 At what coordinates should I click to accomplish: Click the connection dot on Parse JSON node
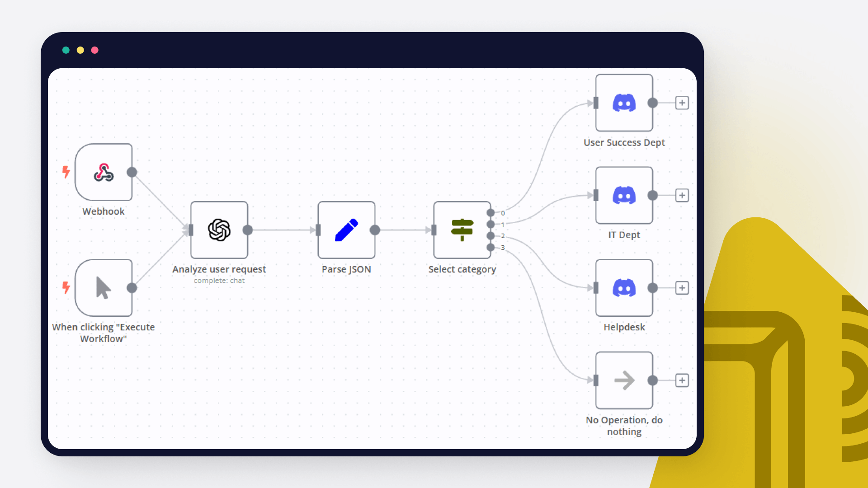click(x=375, y=230)
